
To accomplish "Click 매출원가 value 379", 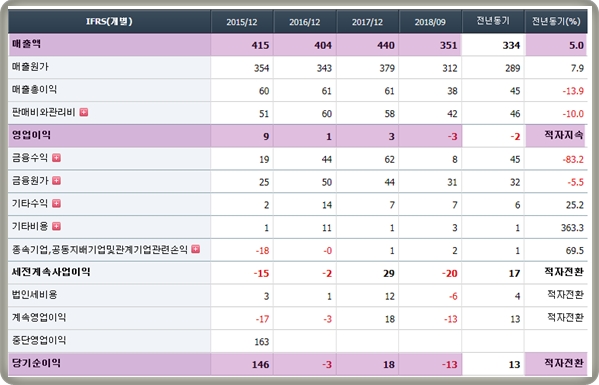I will [387, 68].
